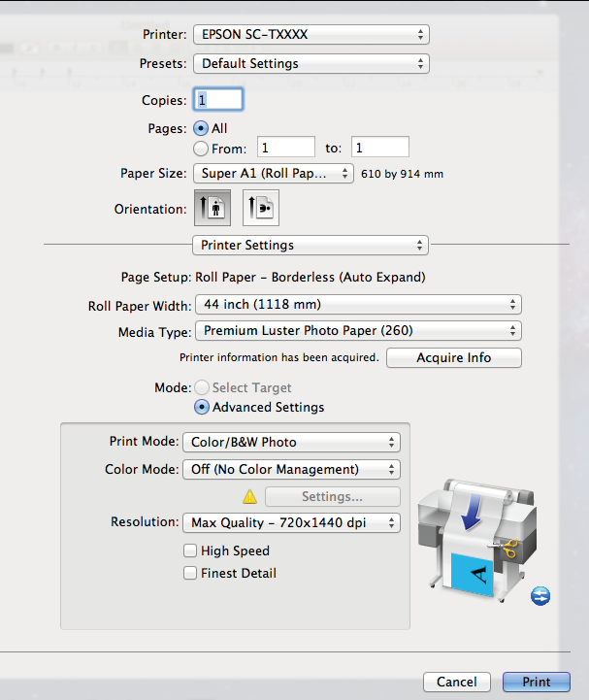Enable the Finest Detail checkbox
The height and width of the screenshot is (700, 589).
[x=190, y=573]
